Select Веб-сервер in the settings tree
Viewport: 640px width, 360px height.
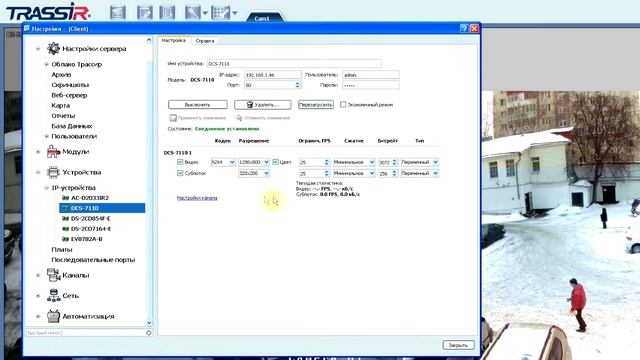point(69,95)
